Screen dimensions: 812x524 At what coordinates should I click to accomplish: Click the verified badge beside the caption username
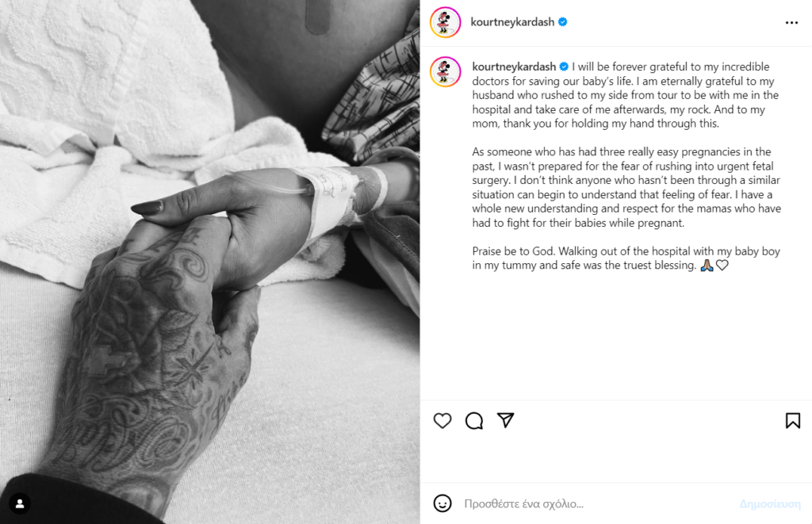click(564, 67)
